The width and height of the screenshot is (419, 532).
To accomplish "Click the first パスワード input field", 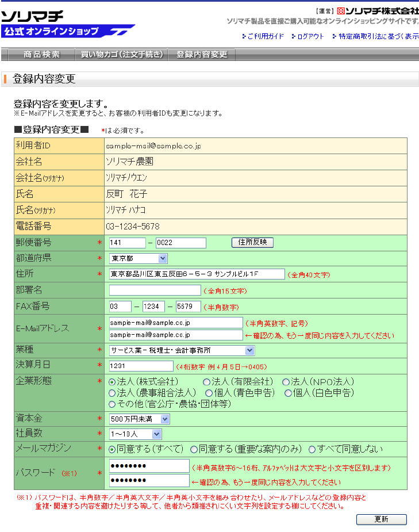I will 149,466.
